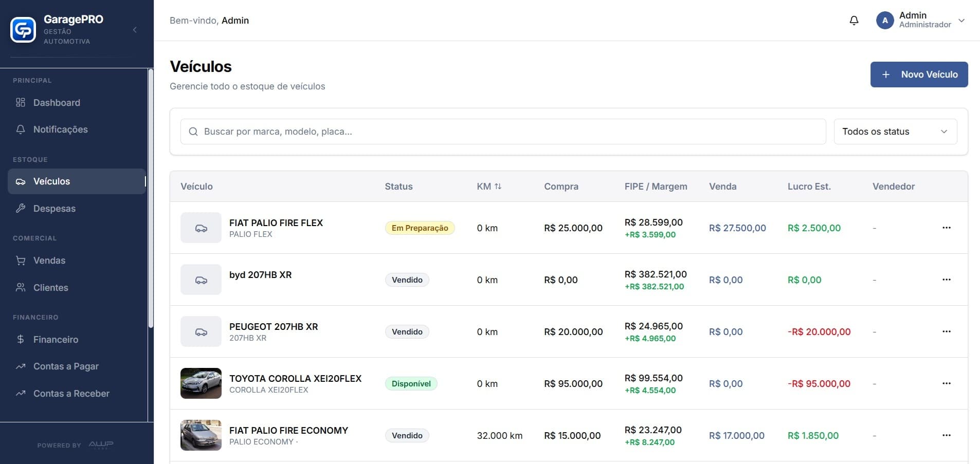Open Despesas in the sidebar

click(x=77, y=208)
